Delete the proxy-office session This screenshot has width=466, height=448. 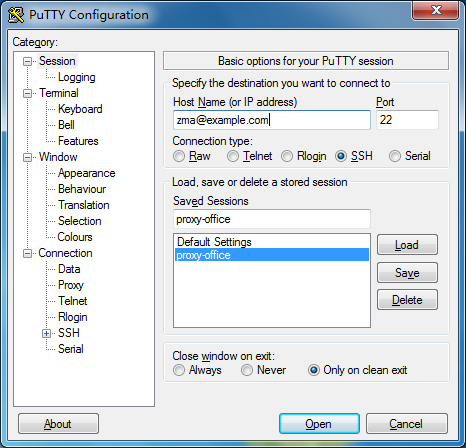[407, 300]
